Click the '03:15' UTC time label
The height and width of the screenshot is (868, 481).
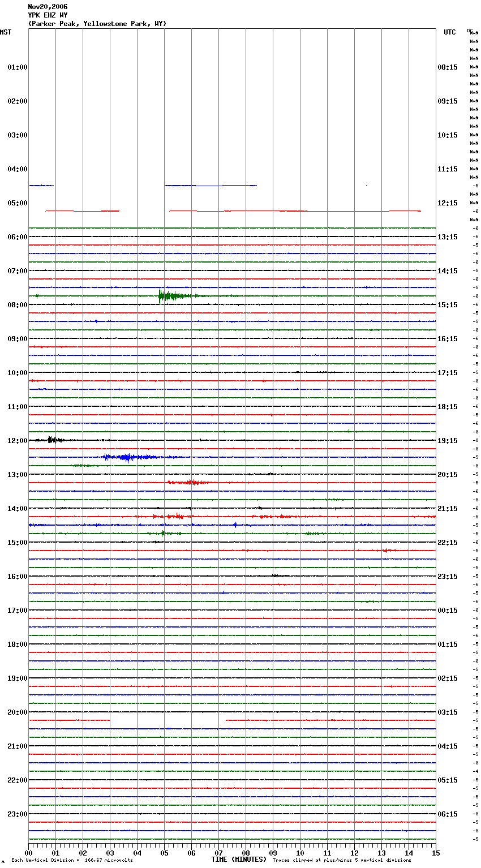pos(448,712)
